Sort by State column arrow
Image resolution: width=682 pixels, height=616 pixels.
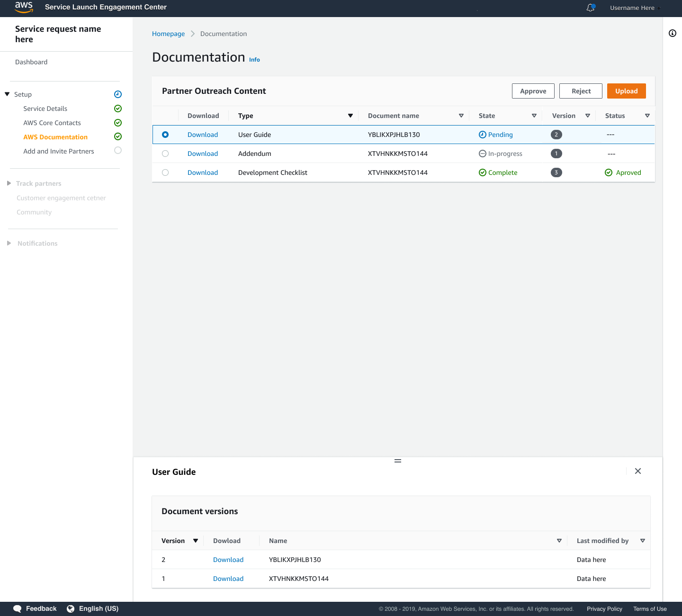534,116
